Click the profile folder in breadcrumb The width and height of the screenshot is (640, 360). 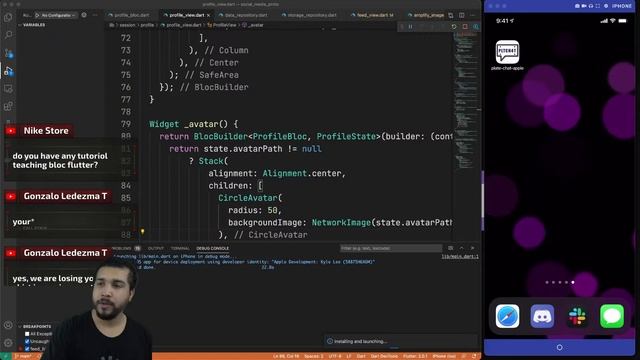click(147, 25)
